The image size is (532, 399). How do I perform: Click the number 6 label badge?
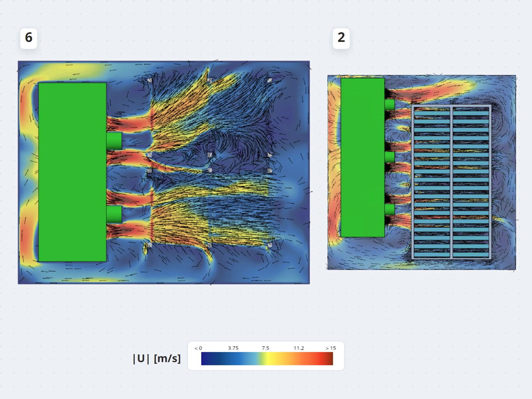(x=29, y=39)
